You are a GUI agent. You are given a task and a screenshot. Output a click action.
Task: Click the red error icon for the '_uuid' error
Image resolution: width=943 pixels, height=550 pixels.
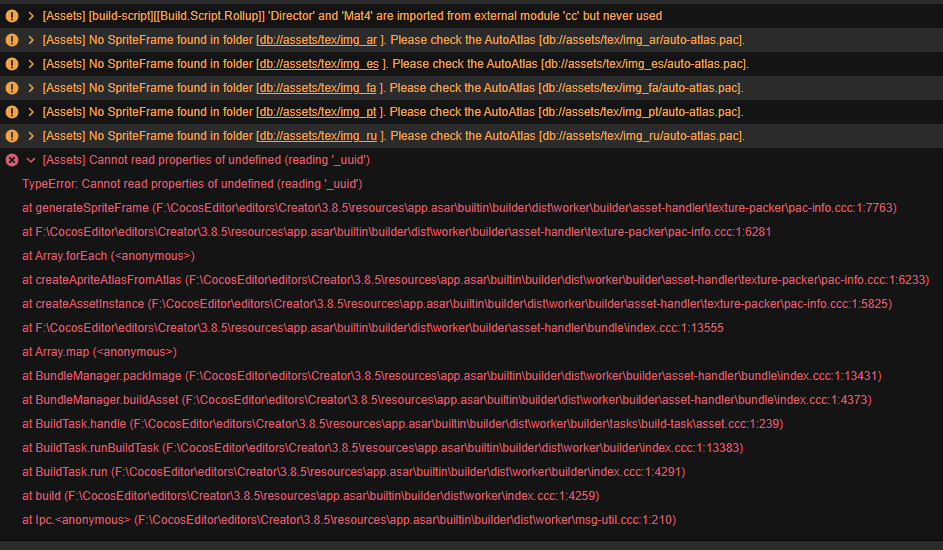coord(11,160)
